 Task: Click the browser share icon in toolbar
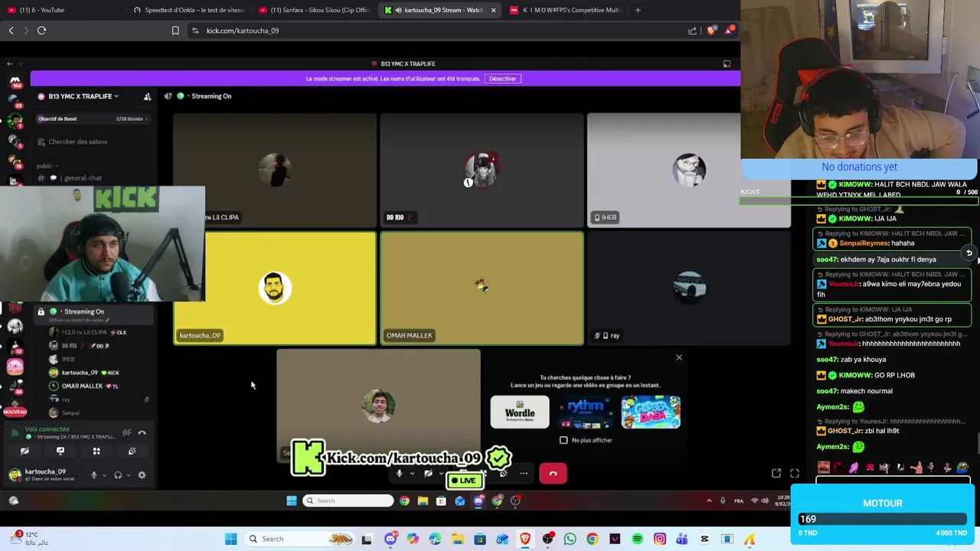693,31
